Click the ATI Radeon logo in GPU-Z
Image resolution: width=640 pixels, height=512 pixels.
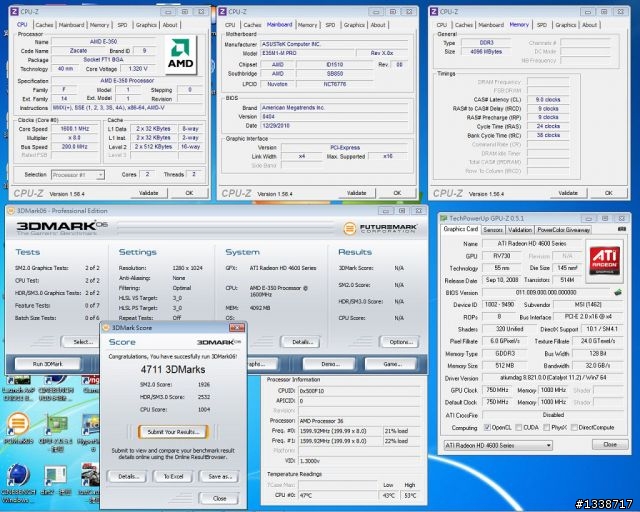[604, 261]
